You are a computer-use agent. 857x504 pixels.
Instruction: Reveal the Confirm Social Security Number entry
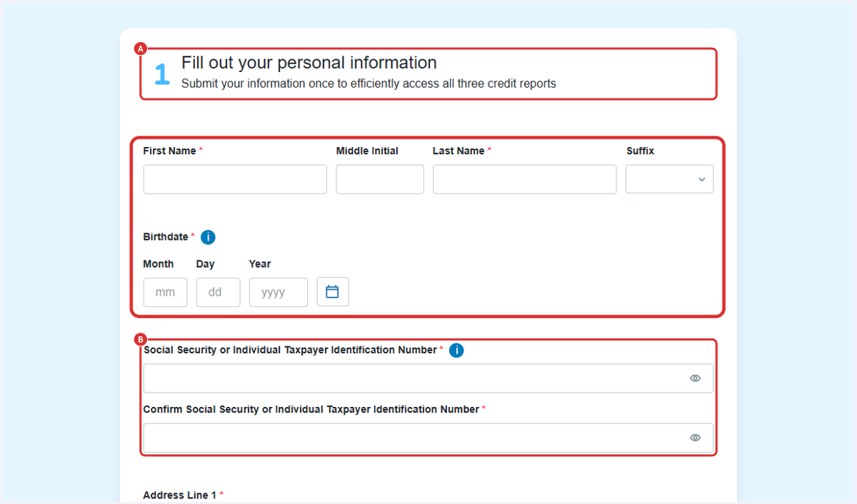click(695, 438)
